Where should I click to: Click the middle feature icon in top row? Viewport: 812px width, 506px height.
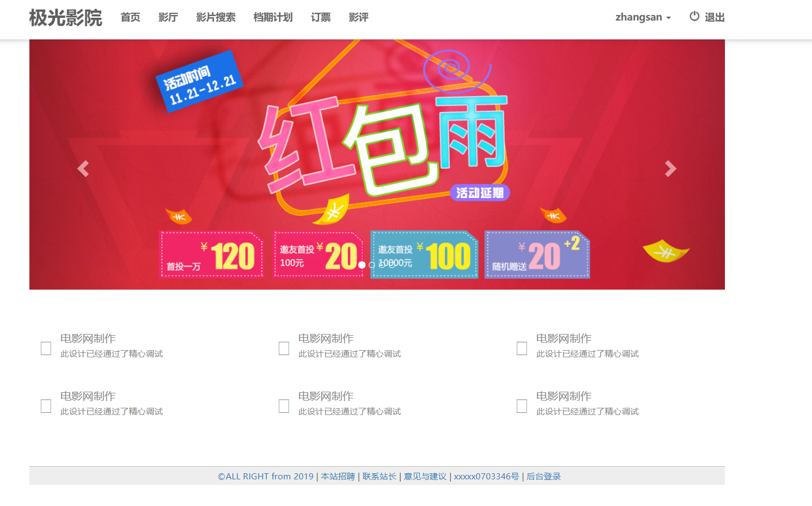pos(284,348)
